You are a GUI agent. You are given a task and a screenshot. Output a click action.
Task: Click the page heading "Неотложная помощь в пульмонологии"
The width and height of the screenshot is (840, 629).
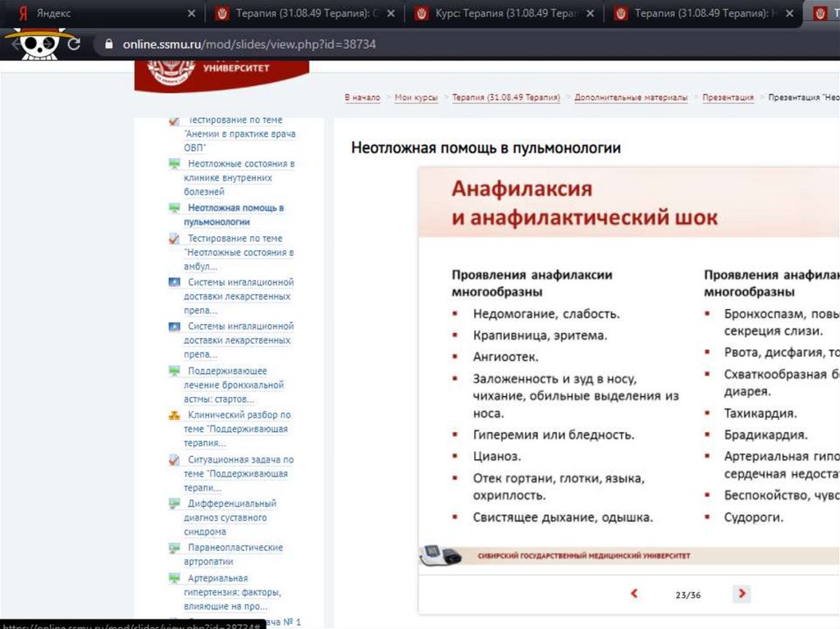(486, 148)
